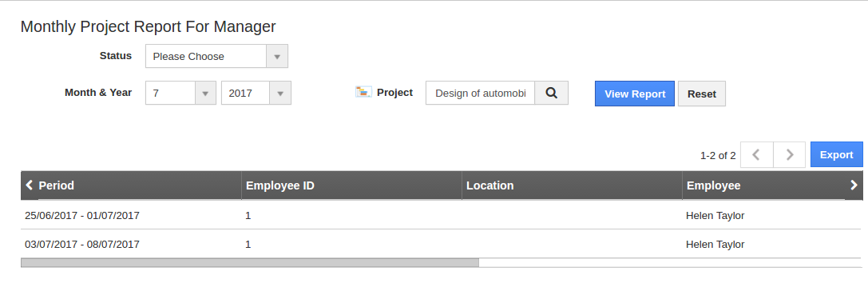This screenshot has width=868, height=299.
Task: Click the Period column header
Action: [57, 185]
